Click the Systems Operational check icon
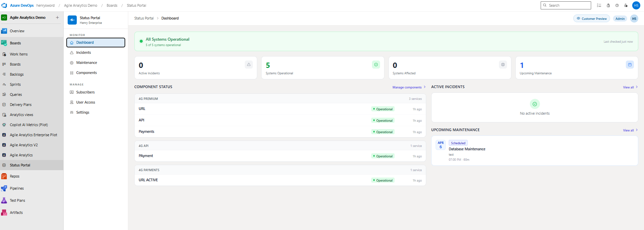Image resolution: width=644 pixels, height=230 pixels. click(376, 65)
